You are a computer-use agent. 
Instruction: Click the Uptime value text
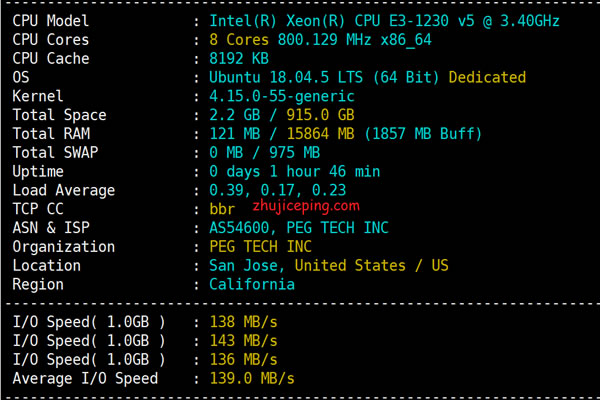(x=294, y=172)
